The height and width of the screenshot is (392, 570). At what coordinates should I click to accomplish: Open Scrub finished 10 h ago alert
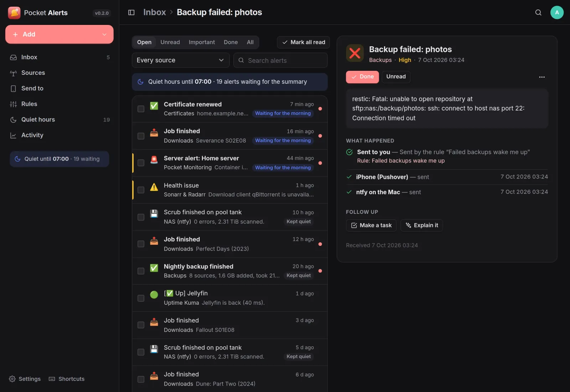[x=230, y=217]
